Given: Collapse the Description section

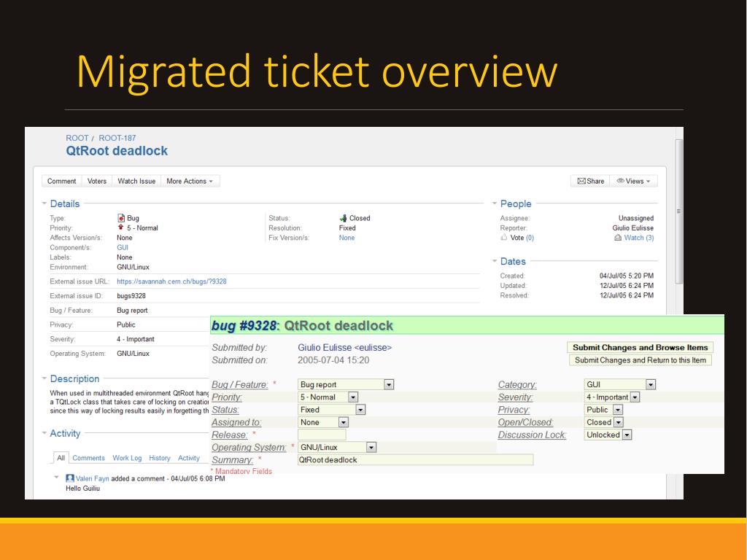Looking at the screenshot, I should click(44, 378).
